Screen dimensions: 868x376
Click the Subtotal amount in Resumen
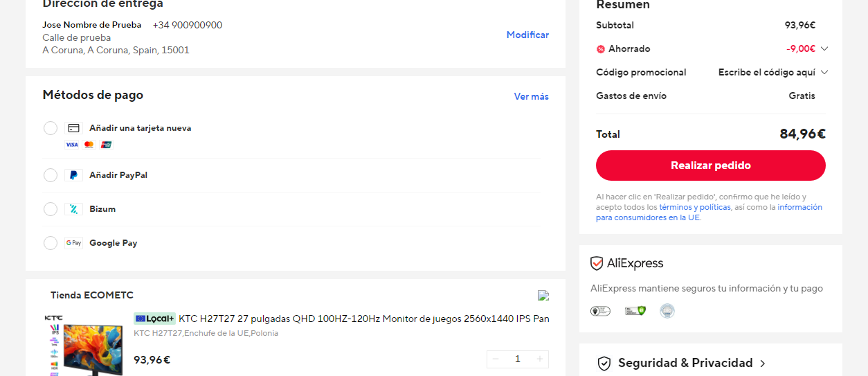pyautogui.click(x=800, y=25)
